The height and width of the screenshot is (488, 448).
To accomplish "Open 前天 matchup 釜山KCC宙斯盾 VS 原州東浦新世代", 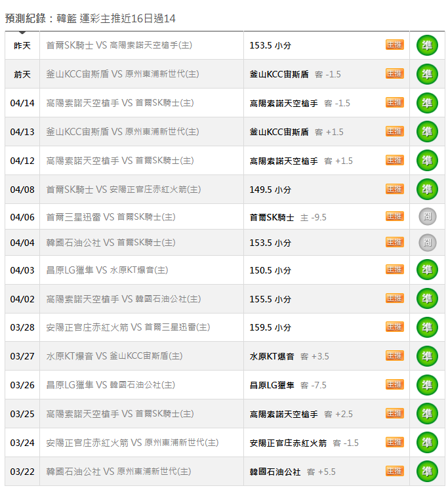I will [123, 74].
